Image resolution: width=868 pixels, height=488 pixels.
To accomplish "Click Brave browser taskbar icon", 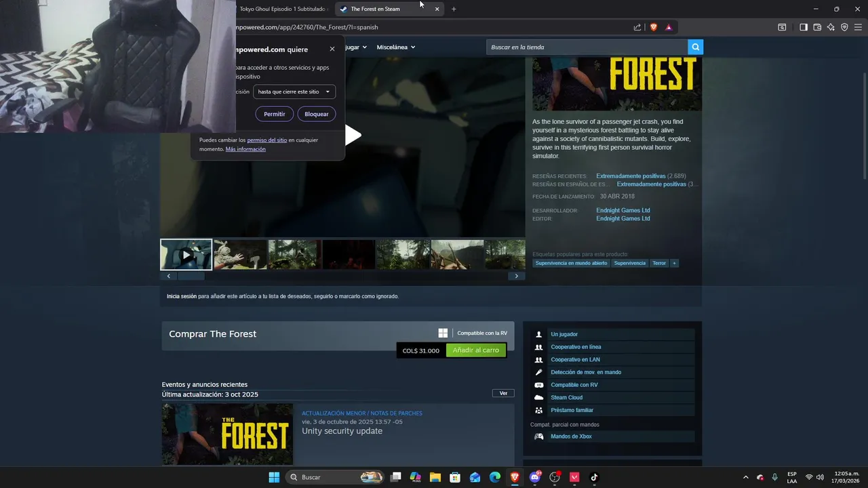I will point(515,477).
